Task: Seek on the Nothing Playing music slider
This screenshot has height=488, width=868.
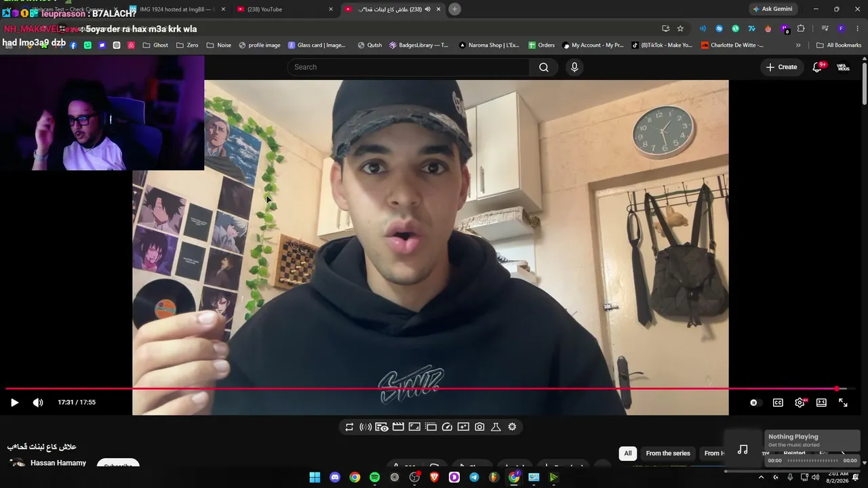Action: click(812, 461)
